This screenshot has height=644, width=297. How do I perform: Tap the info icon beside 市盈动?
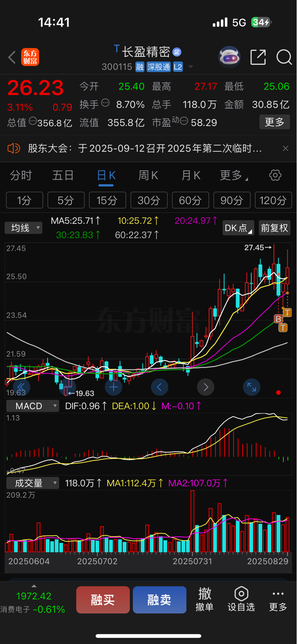[184, 121]
